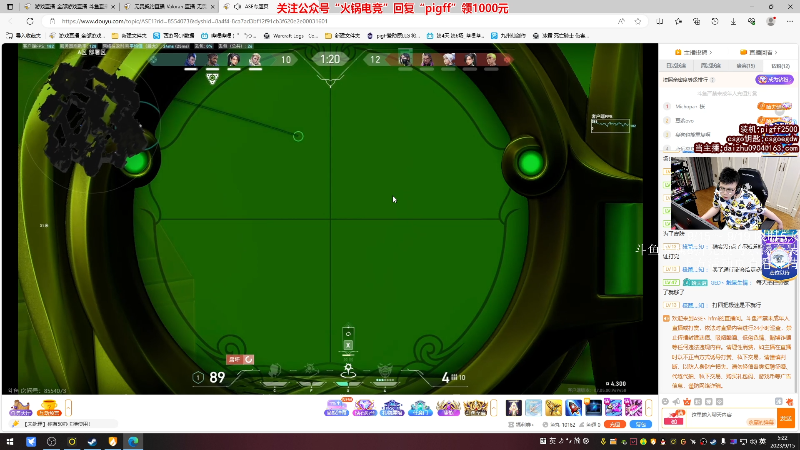Open the emoji icon above chat input
Screen dimensions: 800x450
coord(665,402)
